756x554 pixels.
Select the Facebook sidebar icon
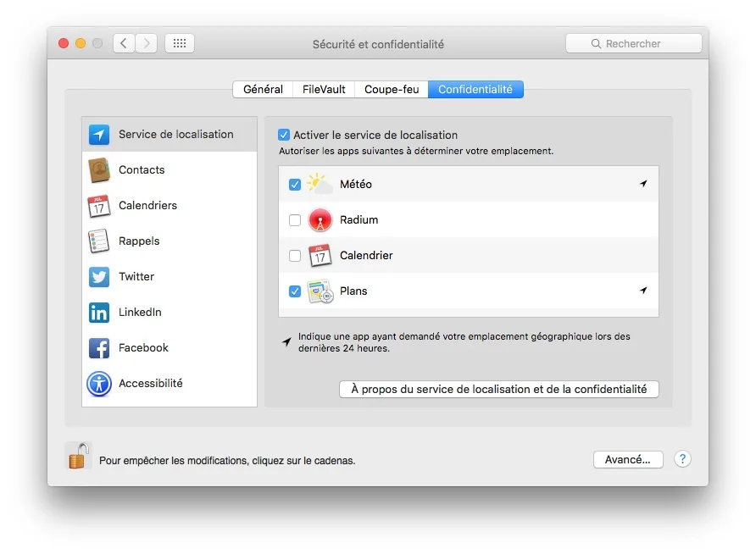point(99,347)
